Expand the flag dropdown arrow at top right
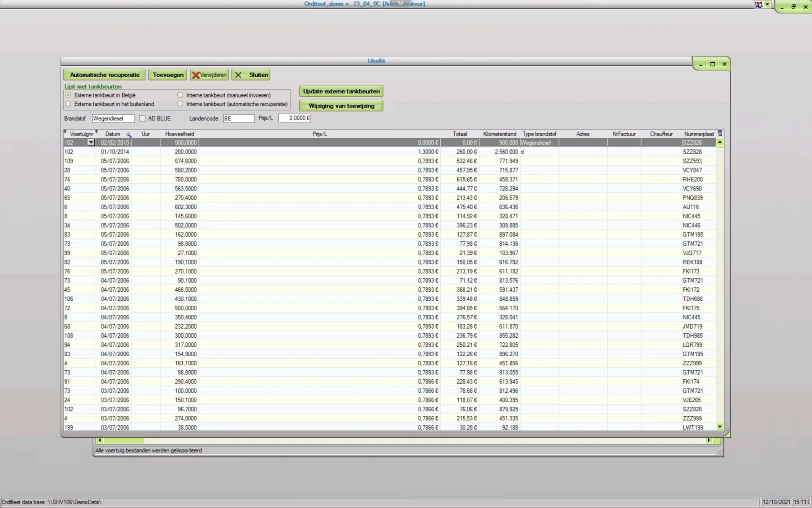Screen dimensions: 812x508 point(767,5)
